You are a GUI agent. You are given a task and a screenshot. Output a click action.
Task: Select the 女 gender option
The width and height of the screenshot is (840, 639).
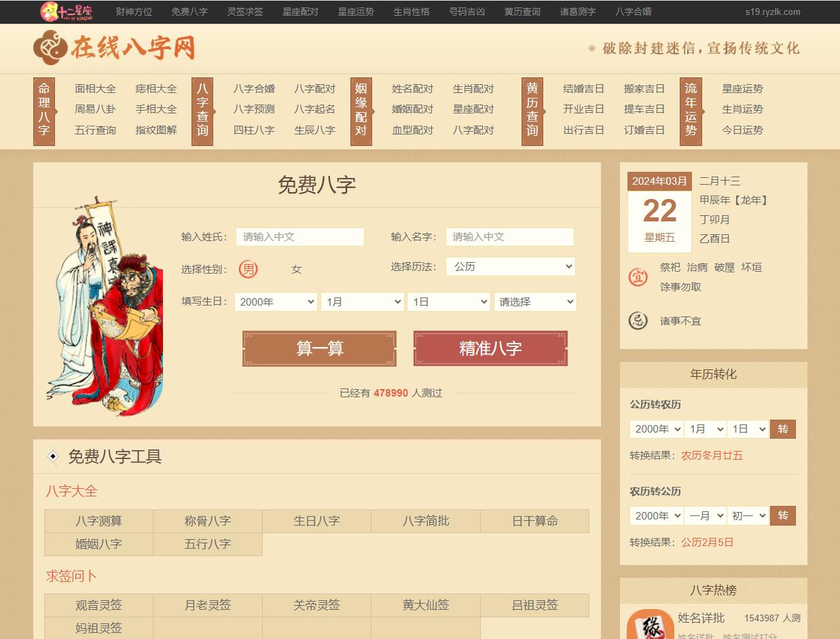tap(296, 269)
